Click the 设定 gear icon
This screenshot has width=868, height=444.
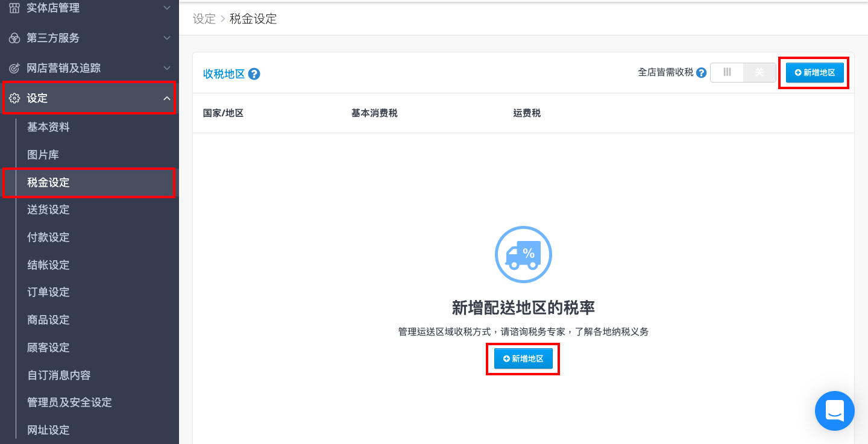click(14, 98)
